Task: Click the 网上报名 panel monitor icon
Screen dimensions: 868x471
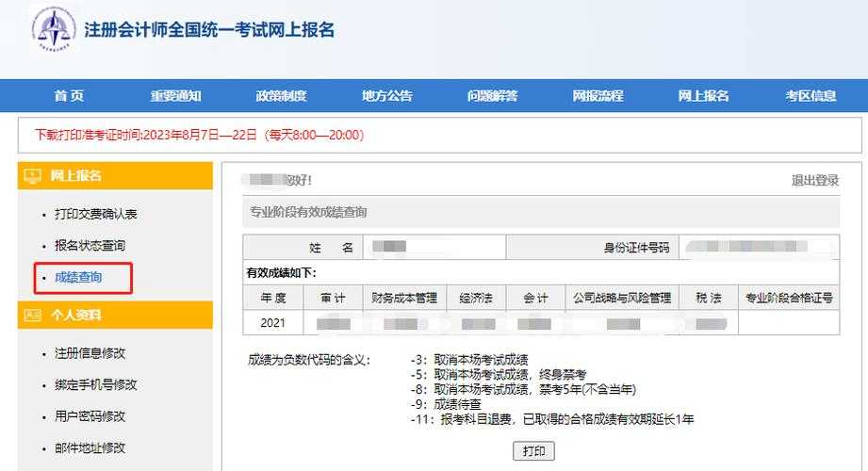Action: [32, 176]
